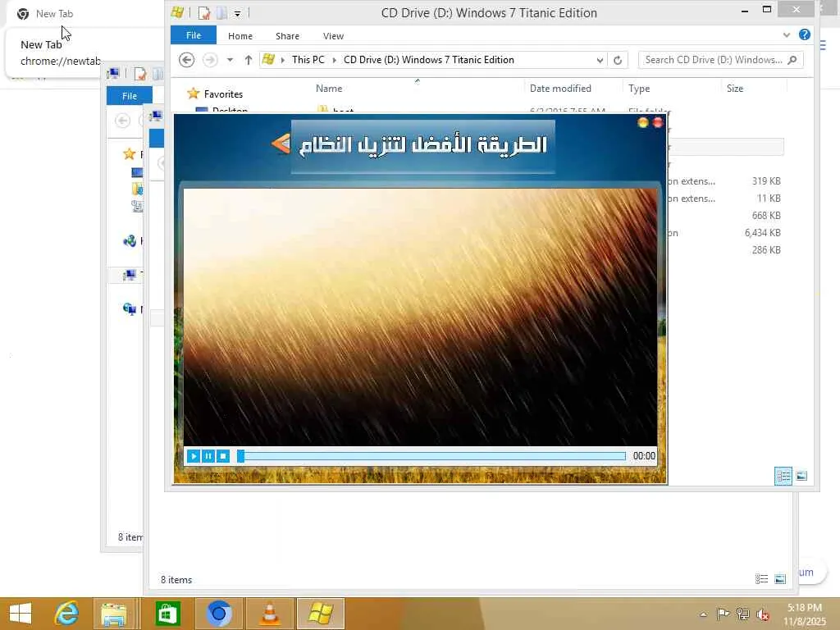Viewport: 840px width, 630px height.
Task: Click the yellow minimize dot of player
Action: click(643, 123)
